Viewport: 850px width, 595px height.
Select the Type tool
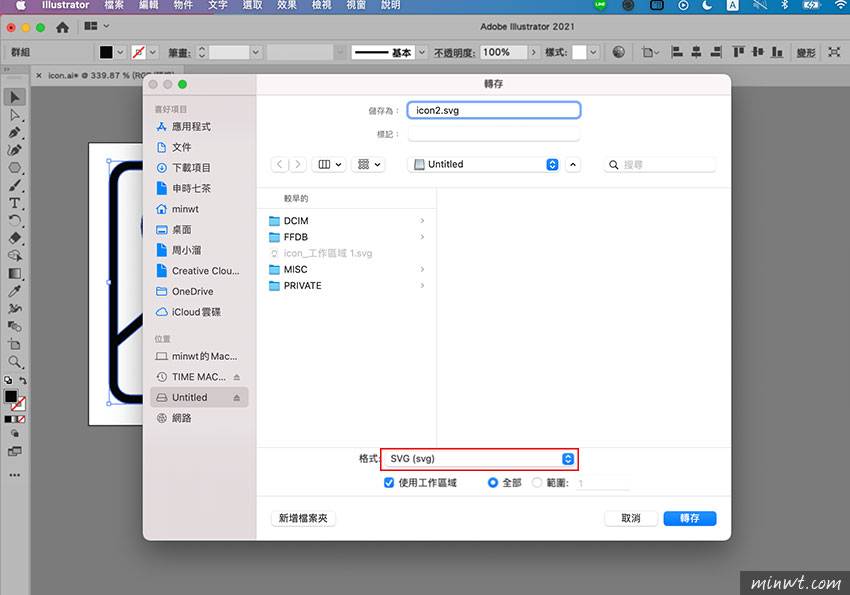coord(14,203)
